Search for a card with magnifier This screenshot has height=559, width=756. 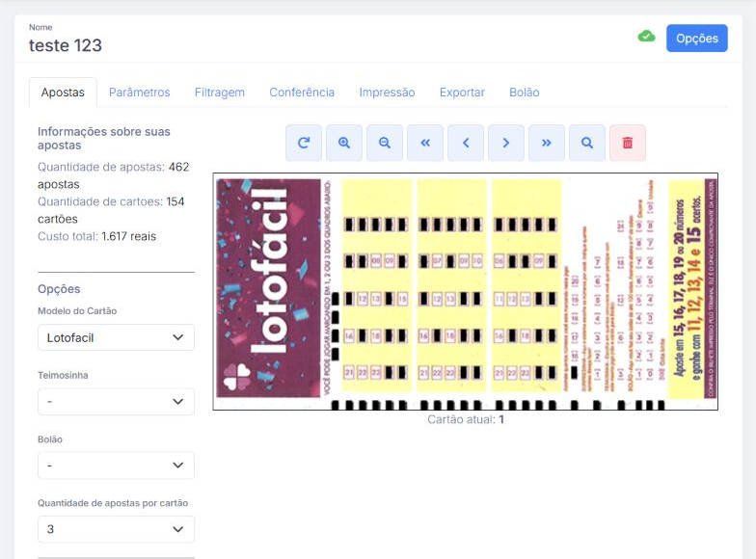click(587, 143)
